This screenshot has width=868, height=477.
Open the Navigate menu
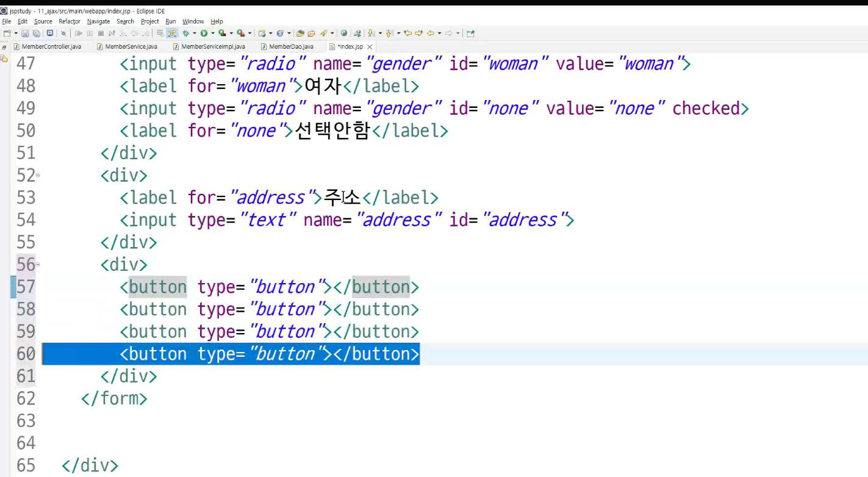[x=98, y=21]
